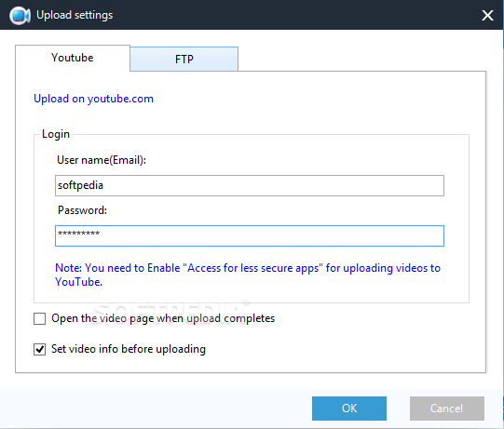Uncheck Set video info before uploading box
504x429 pixels.
click(x=39, y=349)
